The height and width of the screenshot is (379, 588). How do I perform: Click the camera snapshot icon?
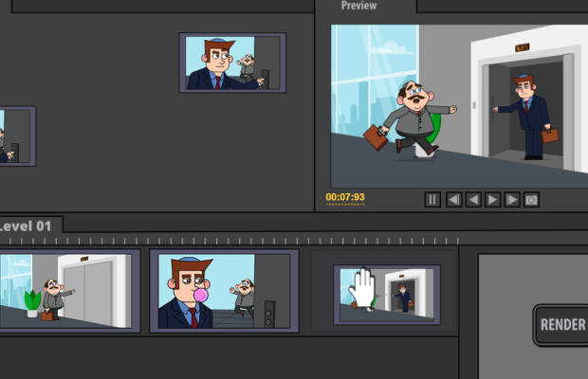pos(531,199)
